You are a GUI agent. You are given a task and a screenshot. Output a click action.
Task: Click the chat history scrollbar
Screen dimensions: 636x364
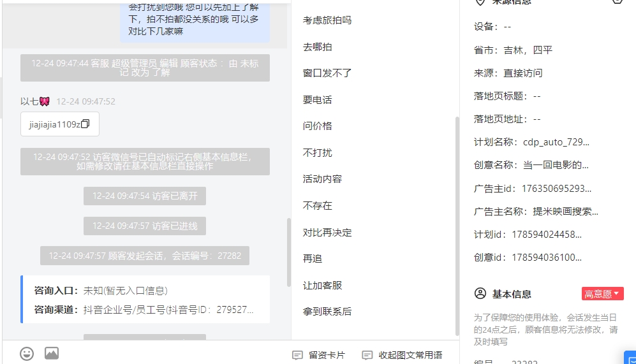[x=289, y=252]
